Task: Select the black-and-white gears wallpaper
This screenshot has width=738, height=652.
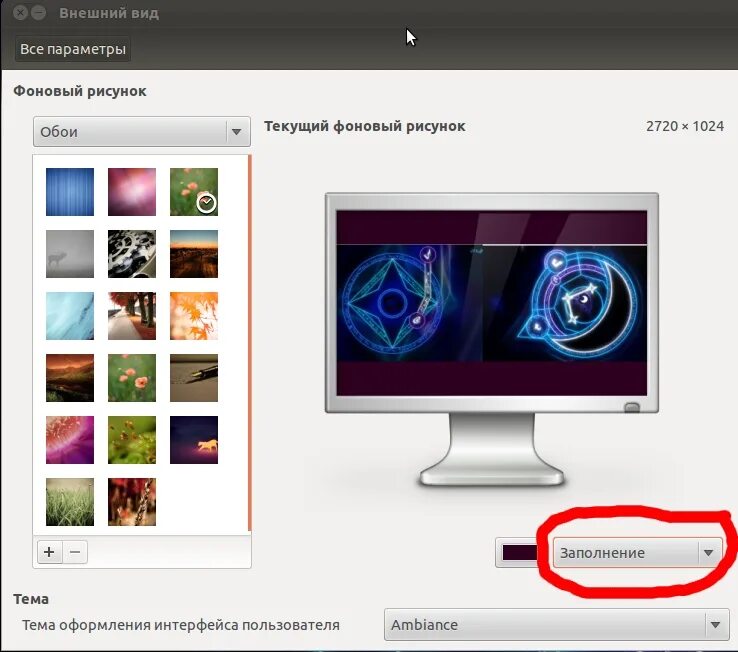Action: coord(132,254)
